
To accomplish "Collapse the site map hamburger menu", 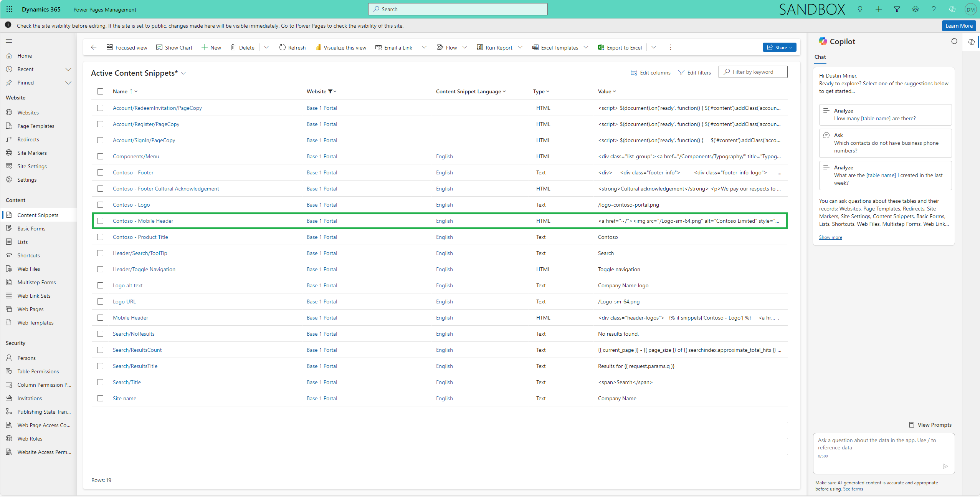I will [9, 41].
